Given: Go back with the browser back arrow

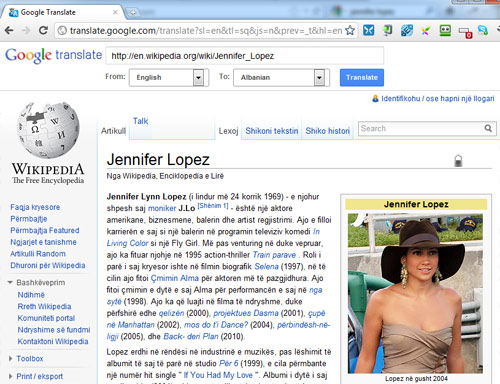Looking at the screenshot, I should 9,31.
